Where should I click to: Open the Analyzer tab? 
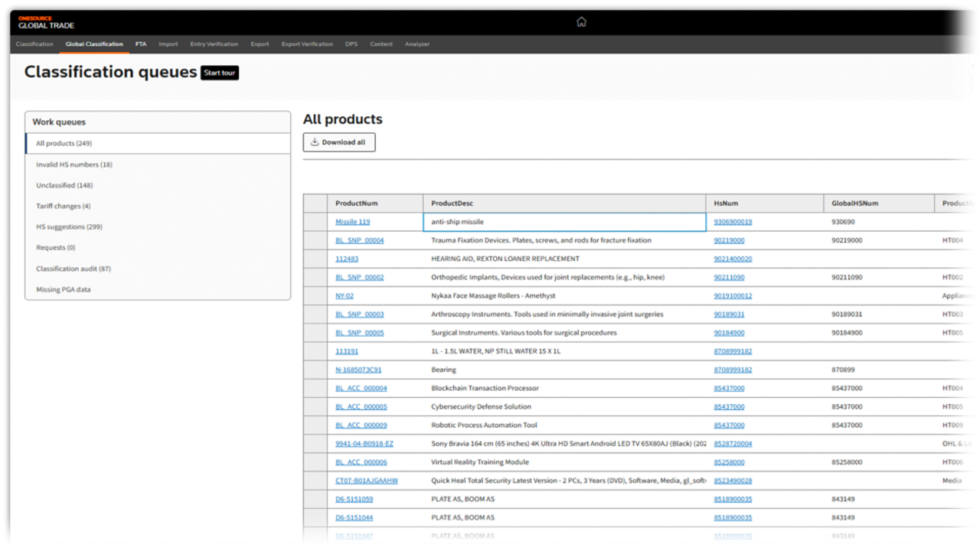coord(417,44)
